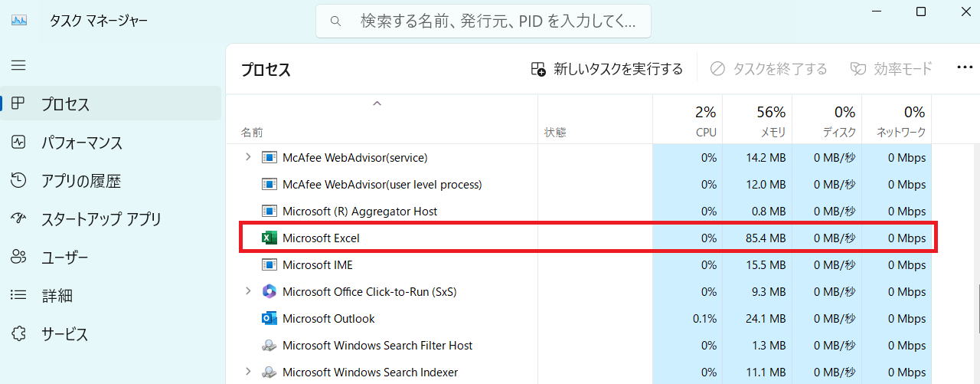
Task: Click the 85.4 MB memory value for Excel
Action: click(765, 238)
